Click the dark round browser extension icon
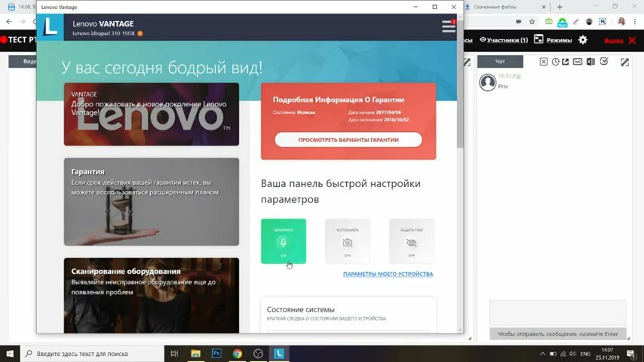The height and width of the screenshot is (362, 644). point(589,22)
